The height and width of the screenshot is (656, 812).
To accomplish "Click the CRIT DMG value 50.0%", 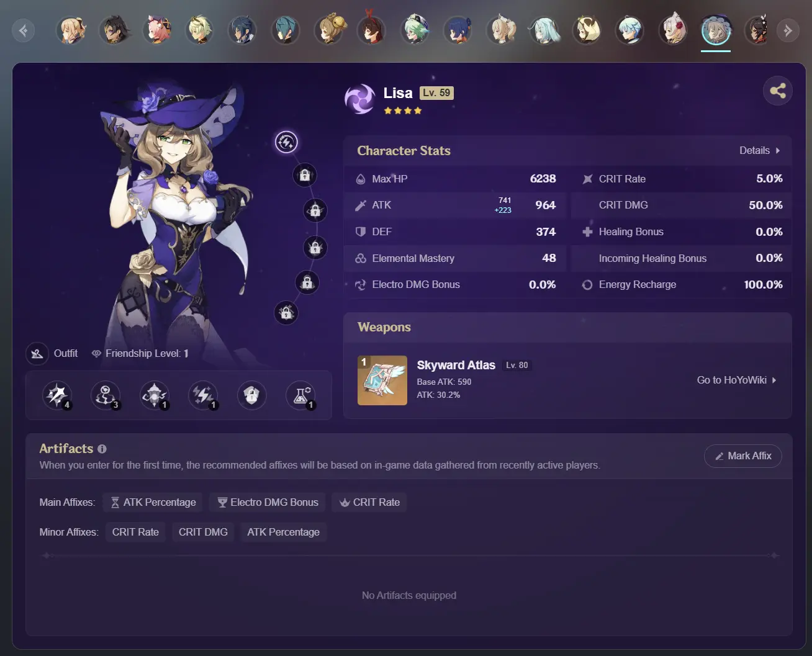I will [765, 205].
